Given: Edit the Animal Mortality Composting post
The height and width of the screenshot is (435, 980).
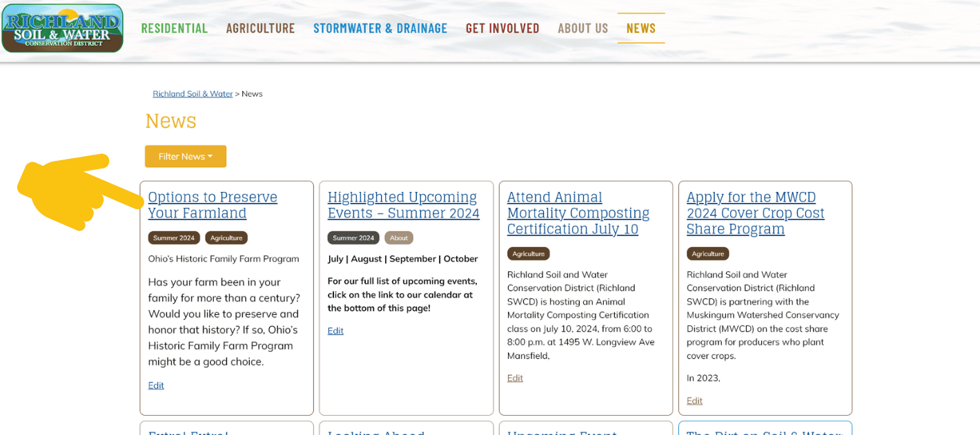Looking at the screenshot, I should click(515, 378).
